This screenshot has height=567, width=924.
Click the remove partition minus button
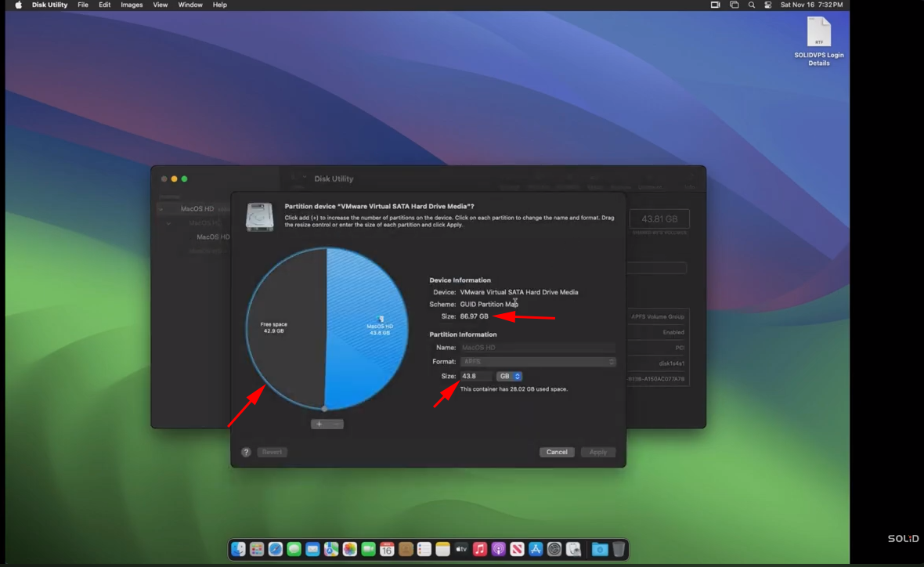pyautogui.click(x=335, y=424)
